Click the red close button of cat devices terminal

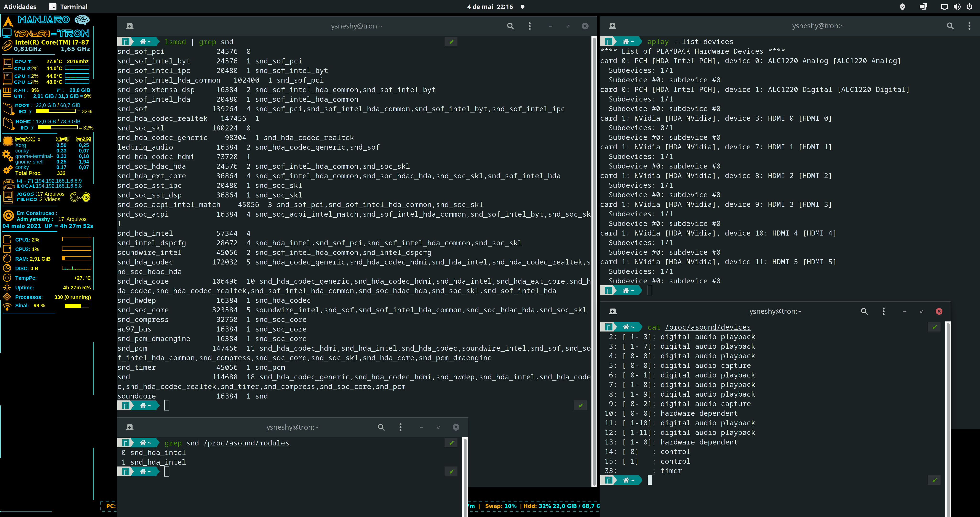pyautogui.click(x=939, y=311)
